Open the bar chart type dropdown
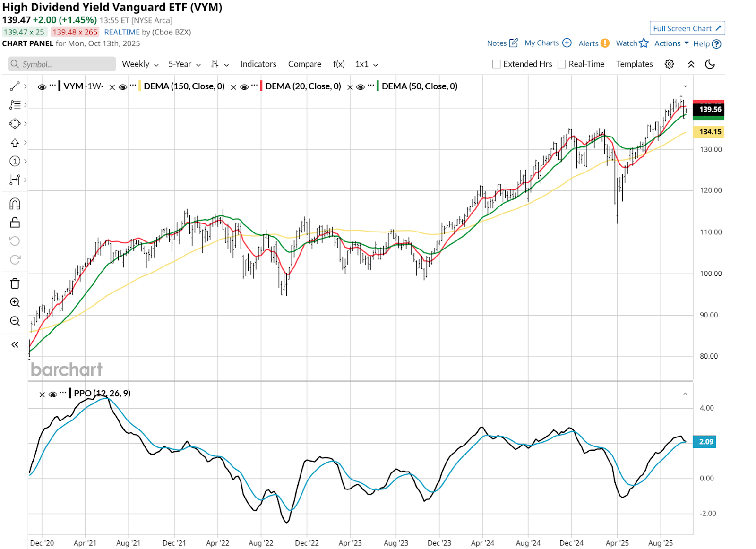This screenshot has height=549, width=756. (x=220, y=64)
